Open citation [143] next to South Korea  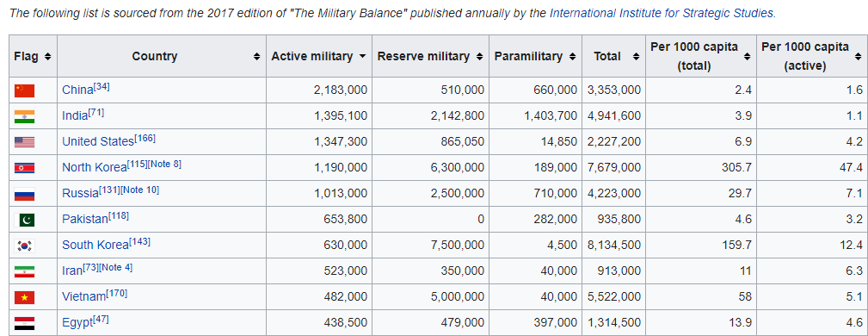tap(139, 242)
